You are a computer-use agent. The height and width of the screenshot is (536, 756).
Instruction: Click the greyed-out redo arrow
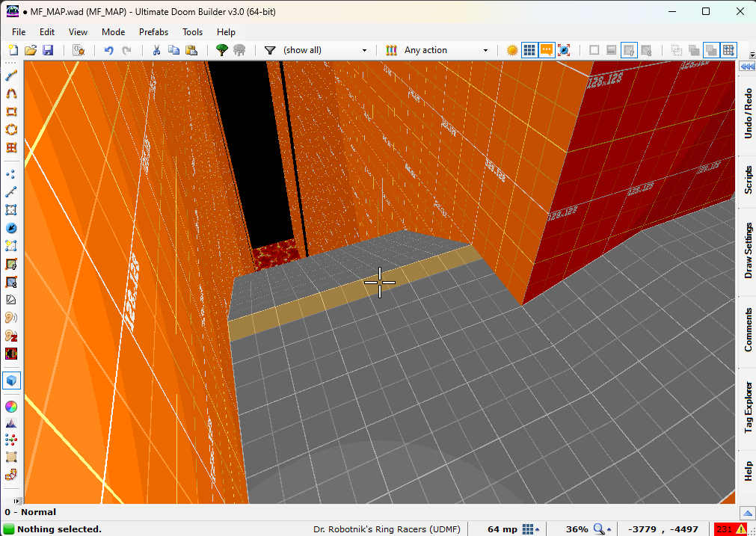(126, 50)
